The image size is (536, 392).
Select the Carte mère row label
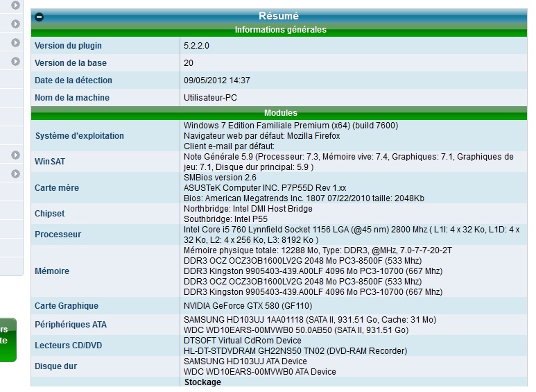click(x=57, y=188)
